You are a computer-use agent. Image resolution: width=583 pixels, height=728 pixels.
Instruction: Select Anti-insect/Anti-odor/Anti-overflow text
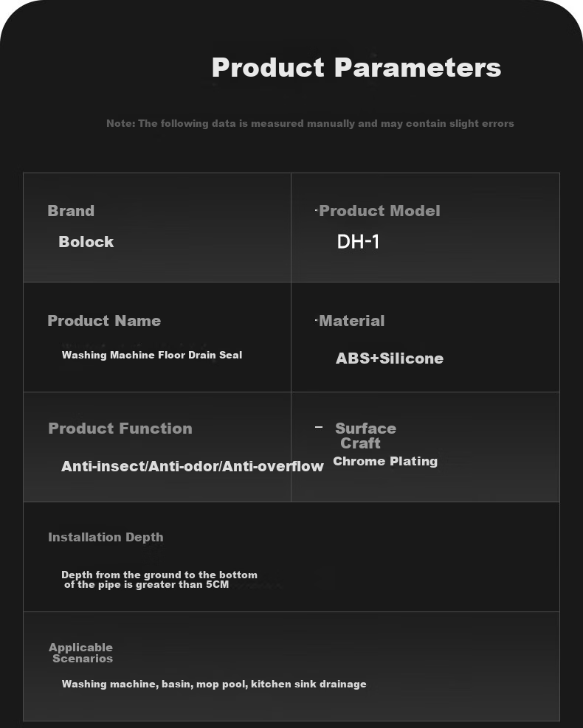pyautogui.click(x=193, y=466)
